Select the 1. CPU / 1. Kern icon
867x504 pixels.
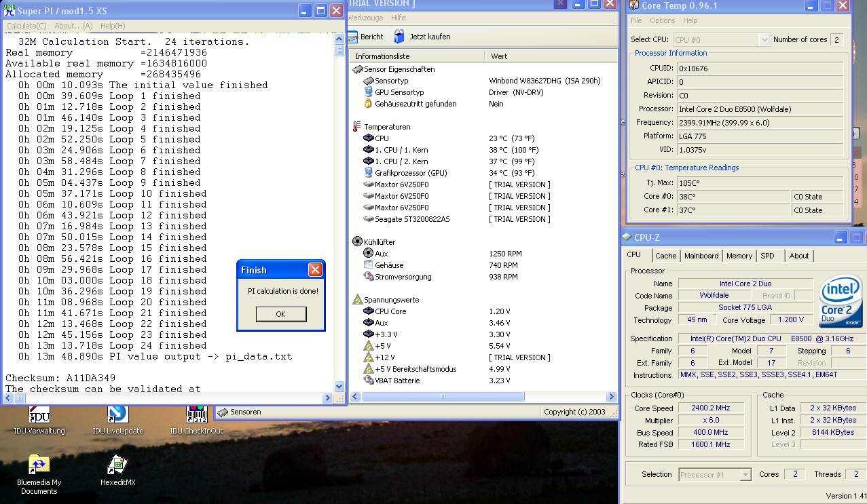tap(369, 150)
